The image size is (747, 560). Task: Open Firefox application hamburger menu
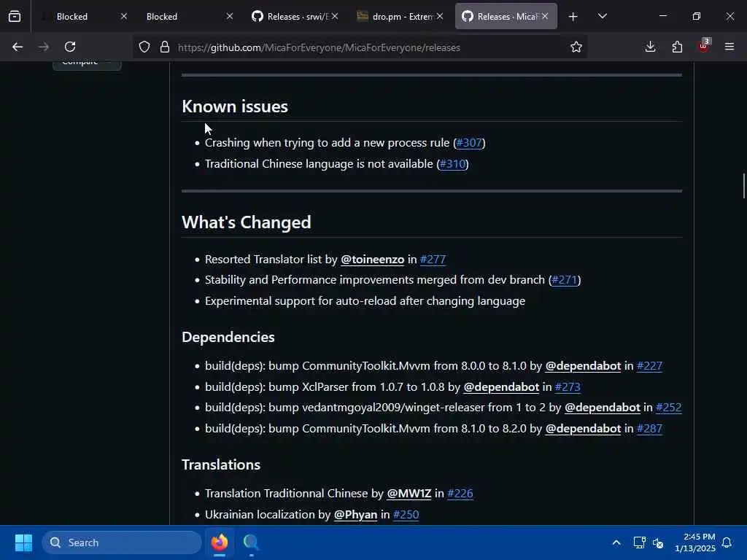click(x=729, y=47)
